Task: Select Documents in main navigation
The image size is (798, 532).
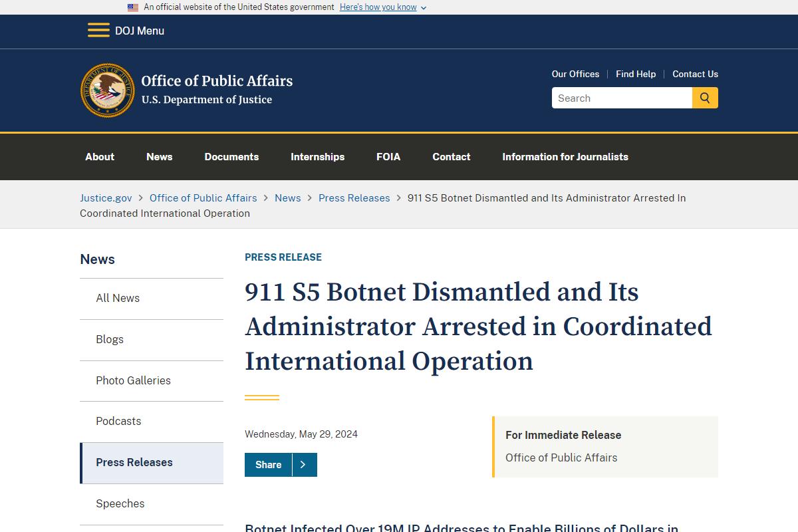Action: (231, 157)
